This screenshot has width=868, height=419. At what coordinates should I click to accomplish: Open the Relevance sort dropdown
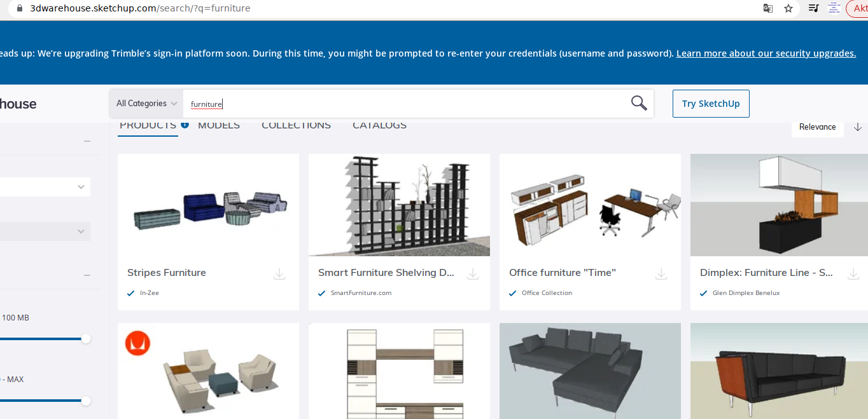(818, 127)
